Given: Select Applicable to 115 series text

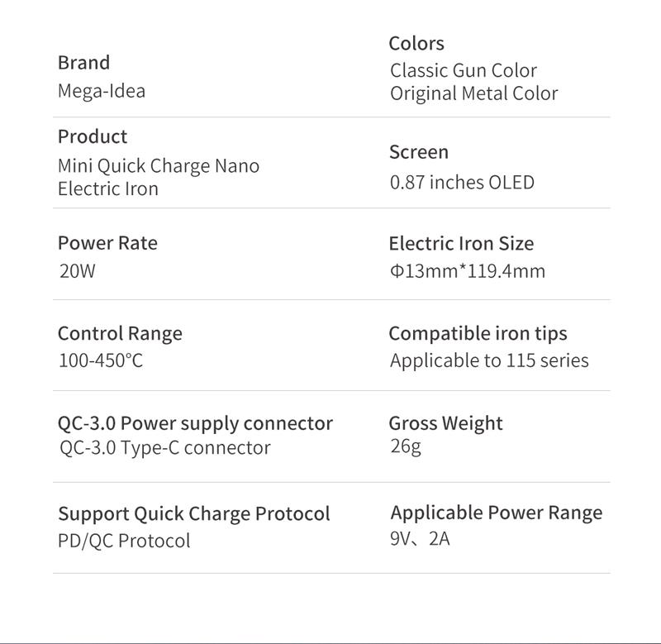Looking at the screenshot, I should pyautogui.click(x=489, y=361).
